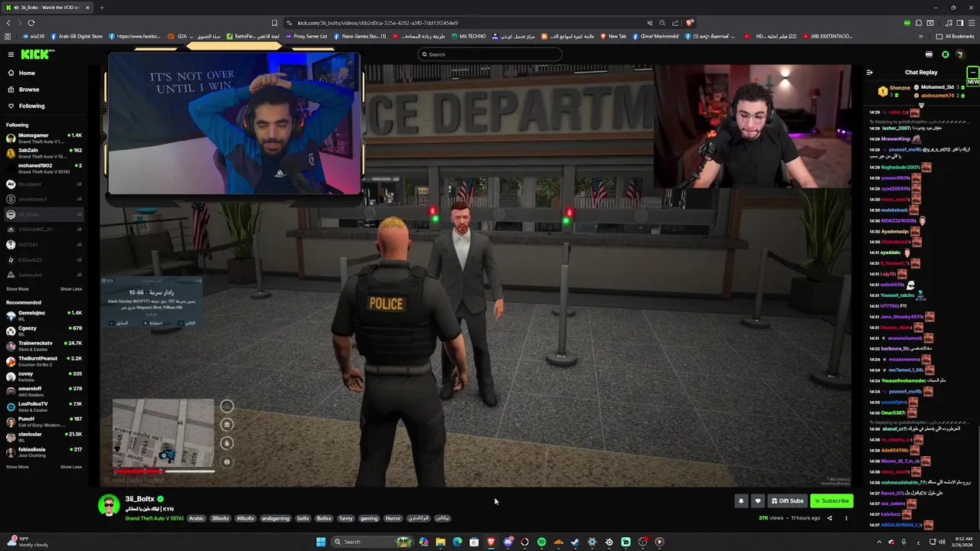This screenshot has height=551, width=980.
Task: Click the browser Back arrow
Action: [x=8, y=23]
